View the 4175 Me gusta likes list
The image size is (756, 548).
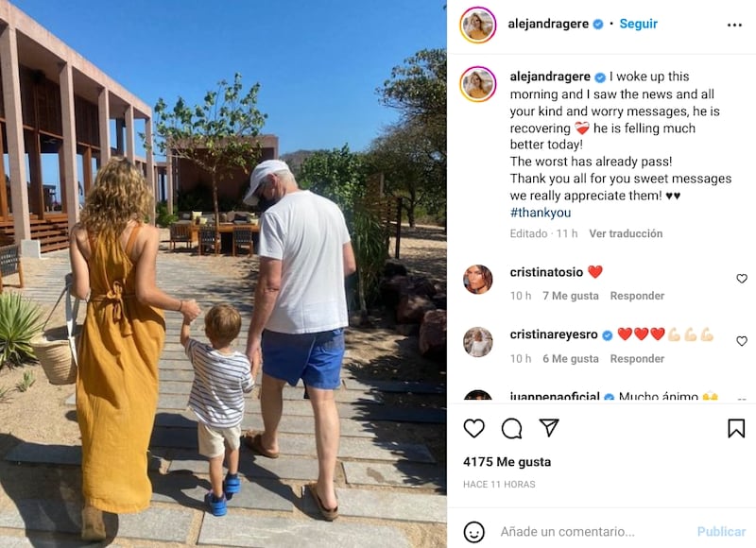[507, 462]
